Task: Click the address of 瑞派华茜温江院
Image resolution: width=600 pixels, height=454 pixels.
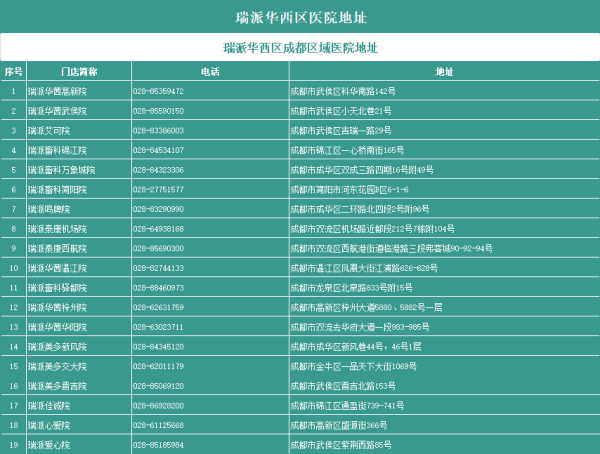Action: pos(364,268)
